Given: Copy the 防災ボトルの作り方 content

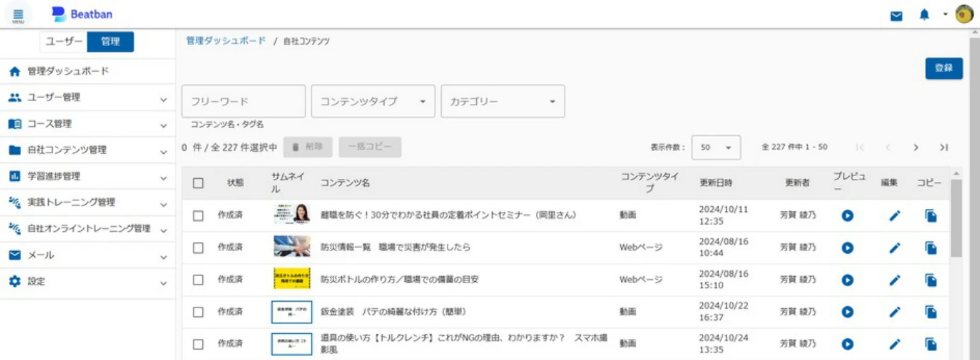Looking at the screenshot, I should [931, 280].
